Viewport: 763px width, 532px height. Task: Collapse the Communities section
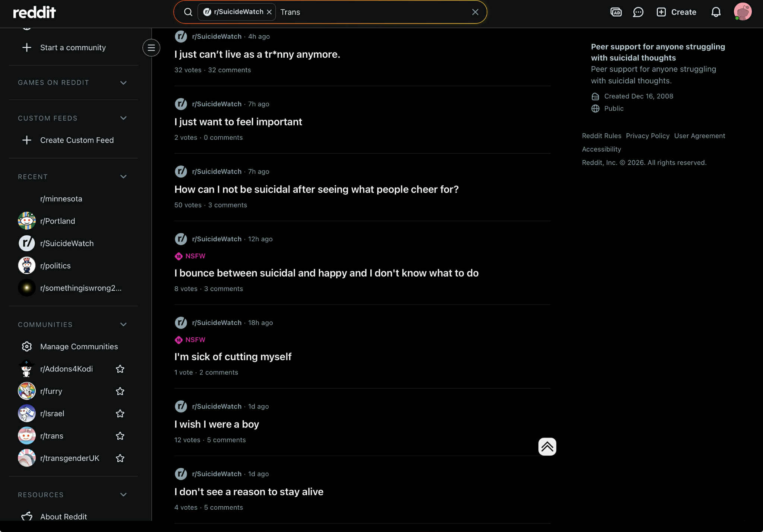pos(123,325)
